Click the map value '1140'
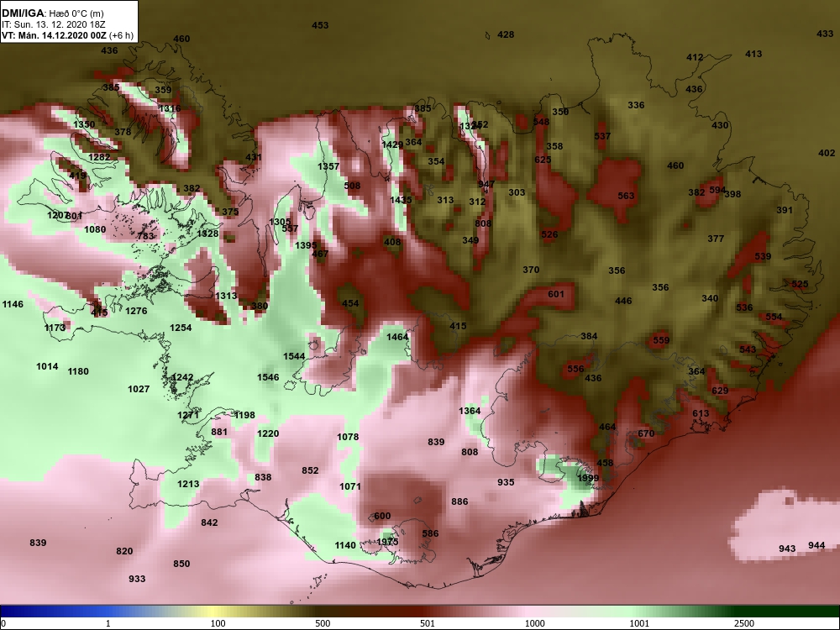Image resolution: width=840 pixels, height=630 pixels. [x=345, y=545]
